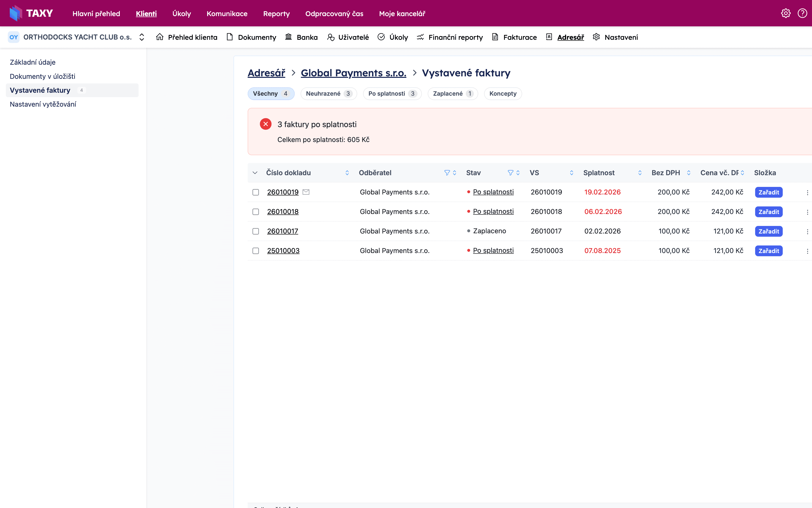Open Dokumenty v úložišti in left sidebar
This screenshot has width=812, height=508.
[x=42, y=76]
